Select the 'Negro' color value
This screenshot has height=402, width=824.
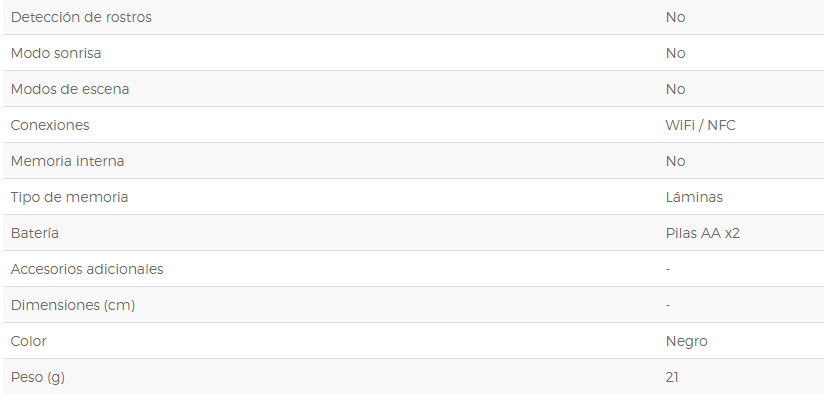pos(686,342)
